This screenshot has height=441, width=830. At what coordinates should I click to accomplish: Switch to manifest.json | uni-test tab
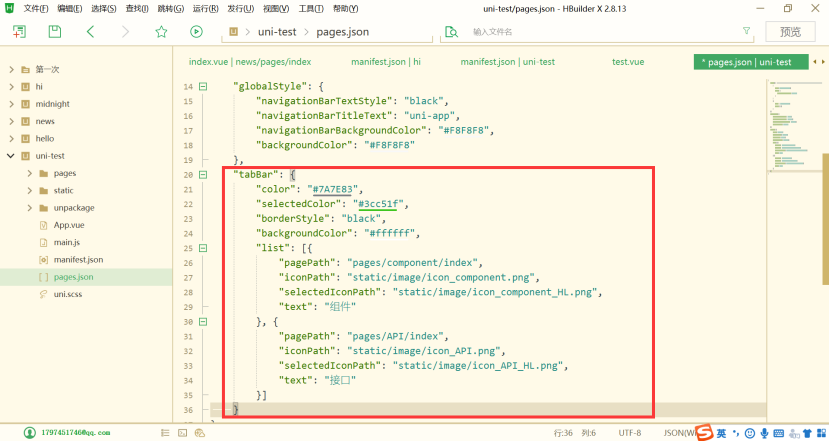pos(508,62)
